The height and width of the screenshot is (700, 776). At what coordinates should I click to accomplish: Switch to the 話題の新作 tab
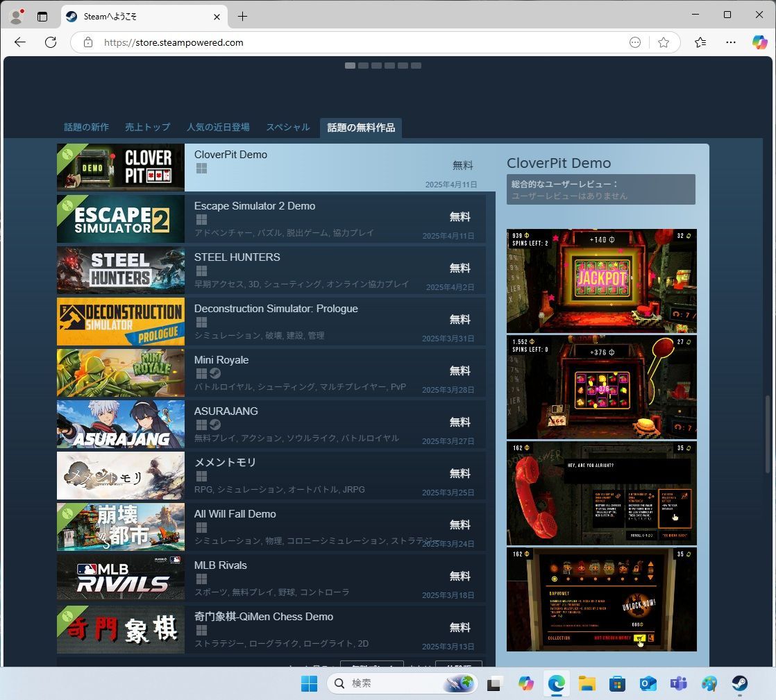[87, 127]
